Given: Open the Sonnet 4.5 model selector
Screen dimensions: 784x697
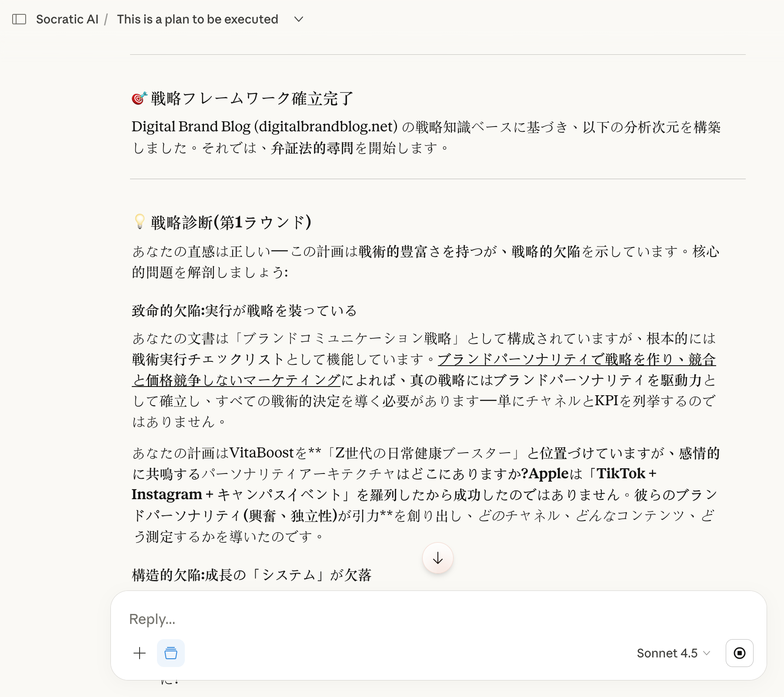Looking at the screenshot, I should [673, 653].
